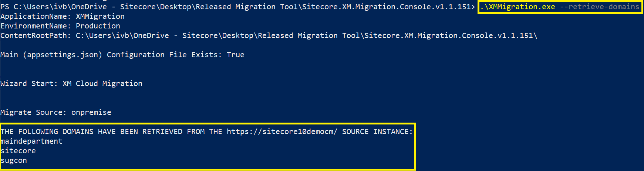Select the sugcon domain entry
The width and height of the screenshot is (644, 171).
click(x=14, y=161)
